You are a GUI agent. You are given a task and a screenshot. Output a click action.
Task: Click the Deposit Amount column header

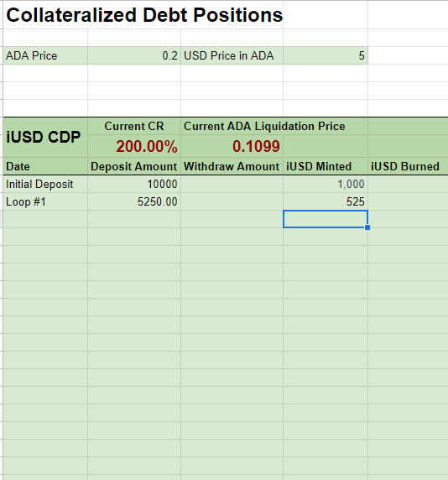(134, 166)
